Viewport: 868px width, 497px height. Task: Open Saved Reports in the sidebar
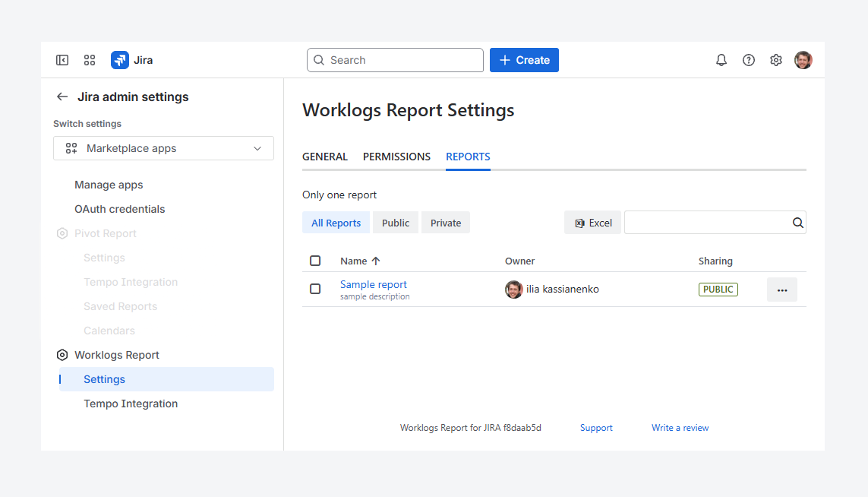(x=120, y=306)
